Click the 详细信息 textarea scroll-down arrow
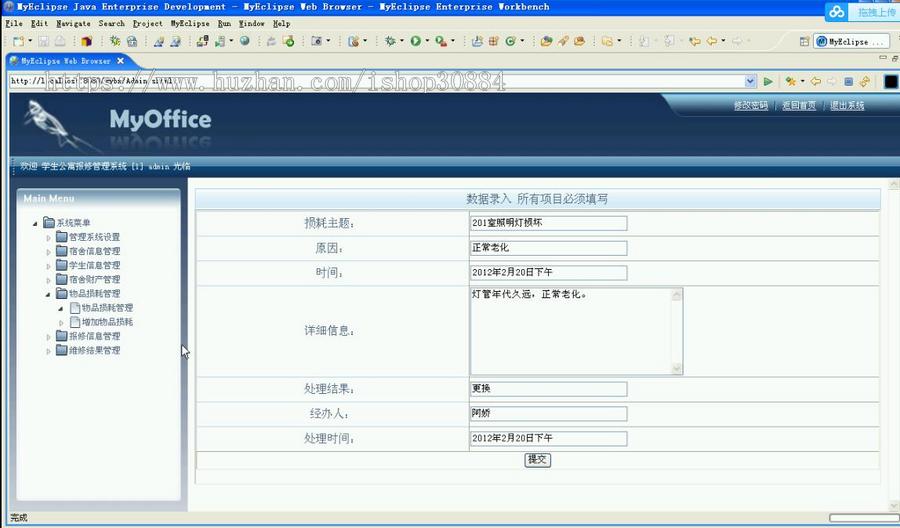Image resolution: width=900 pixels, height=528 pixels. click(677, 368)
